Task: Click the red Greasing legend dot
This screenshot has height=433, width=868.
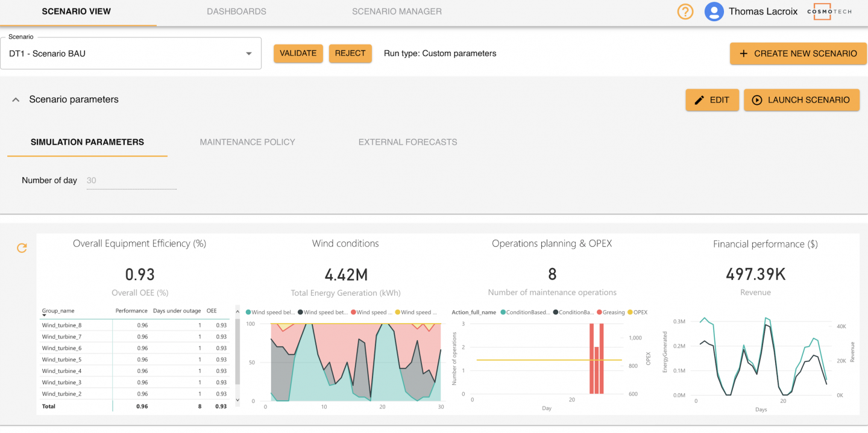Action: pos(599,313)
